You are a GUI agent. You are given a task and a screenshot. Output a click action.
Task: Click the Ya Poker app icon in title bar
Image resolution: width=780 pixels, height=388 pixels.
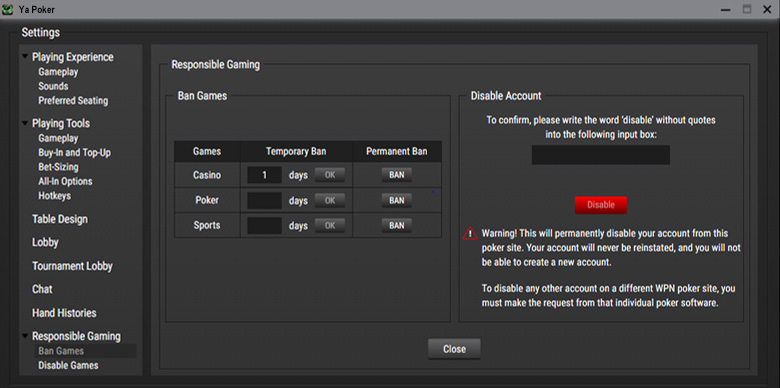click(x=7, y=9)
